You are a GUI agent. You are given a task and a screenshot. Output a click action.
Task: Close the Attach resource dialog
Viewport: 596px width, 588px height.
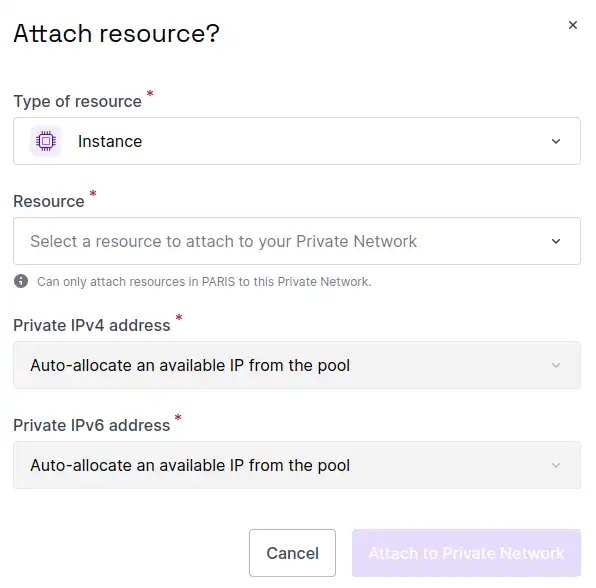pyautogui.click(x=572, y=25)
